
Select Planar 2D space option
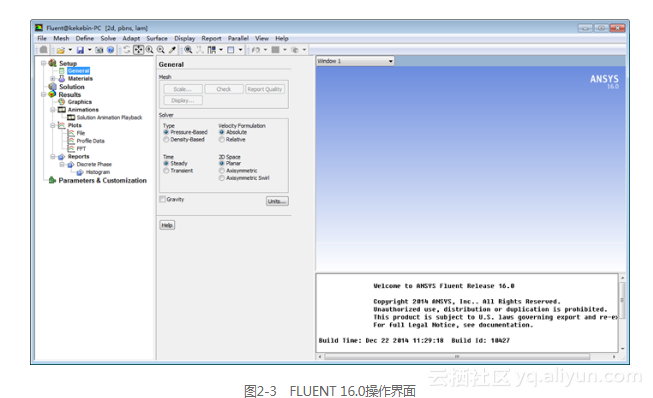(x=222, y=163)
